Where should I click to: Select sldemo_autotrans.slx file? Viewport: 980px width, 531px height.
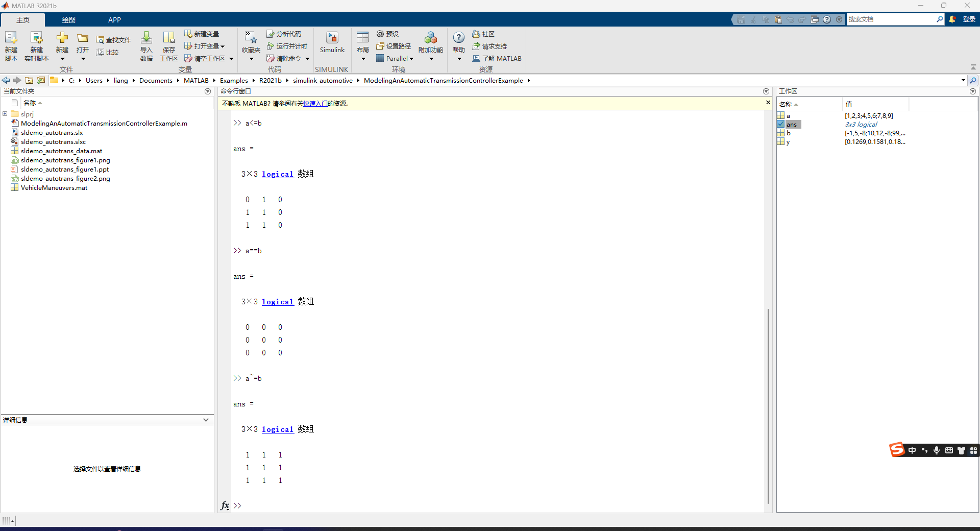click(52, 132)
